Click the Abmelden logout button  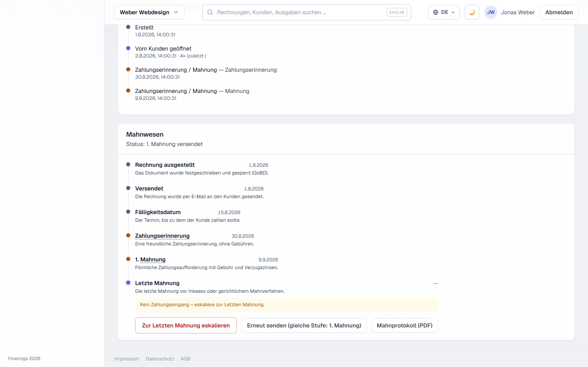[x=559, y=12]
